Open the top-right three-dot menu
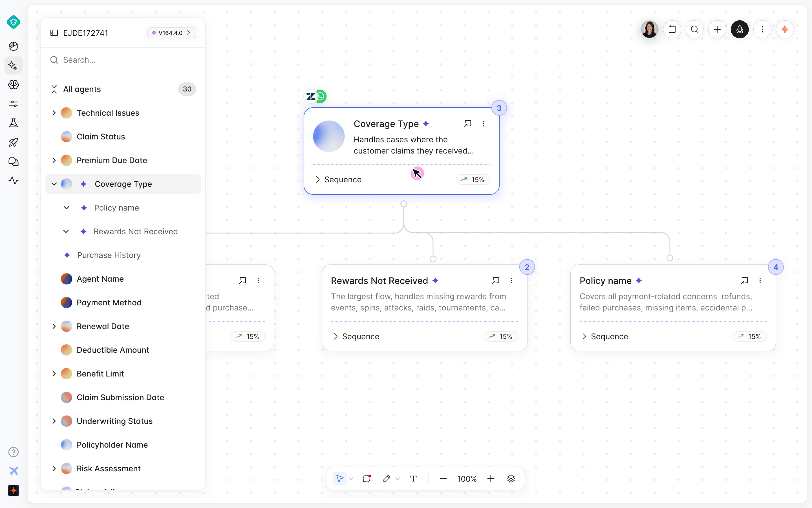 (762, 30)
